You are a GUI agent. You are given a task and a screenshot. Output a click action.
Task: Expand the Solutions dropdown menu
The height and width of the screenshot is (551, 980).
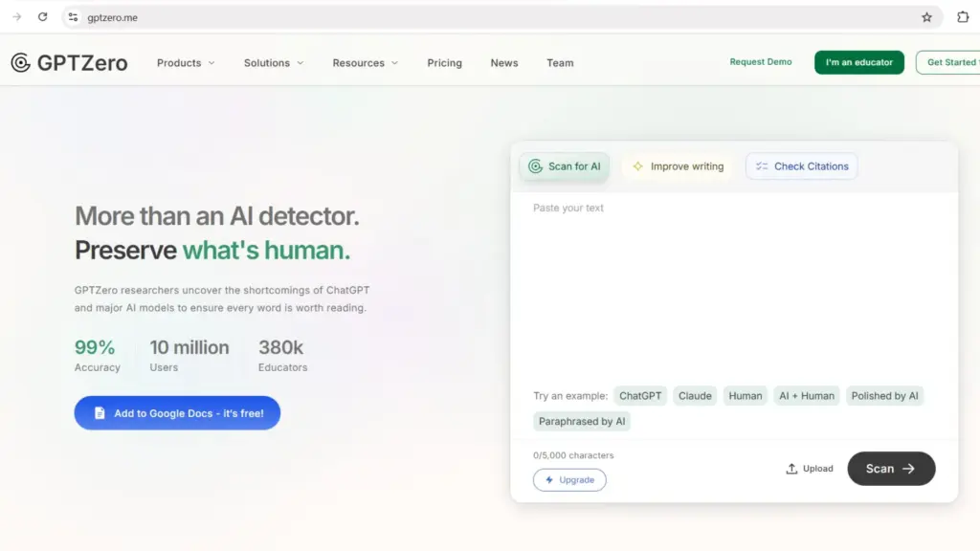point(274,63)
